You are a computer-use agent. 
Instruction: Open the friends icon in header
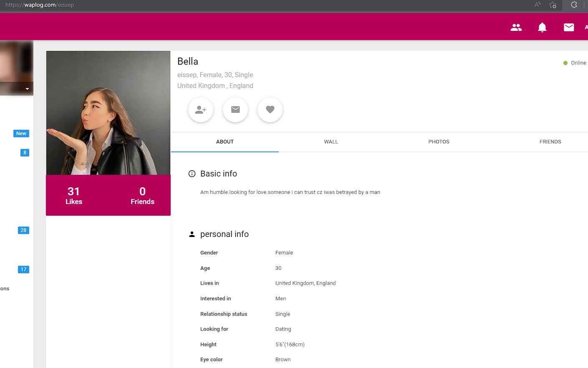click(x=516, y=28)
